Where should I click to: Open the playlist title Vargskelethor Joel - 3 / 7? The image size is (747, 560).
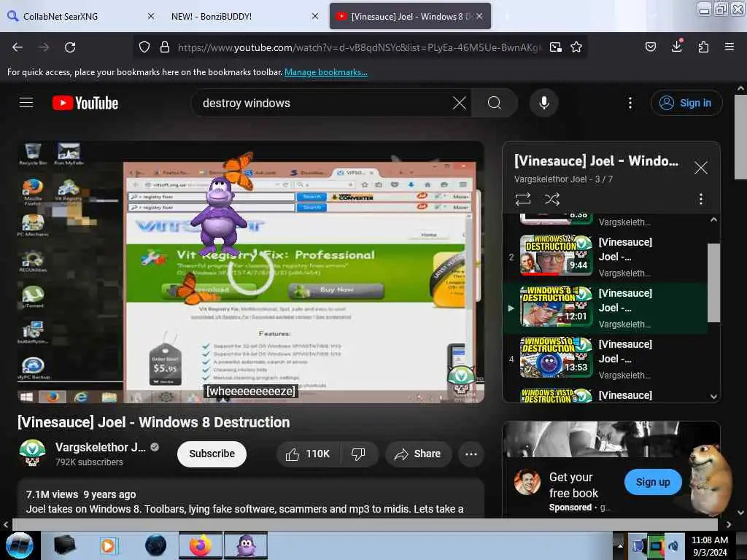coord(564,179)
